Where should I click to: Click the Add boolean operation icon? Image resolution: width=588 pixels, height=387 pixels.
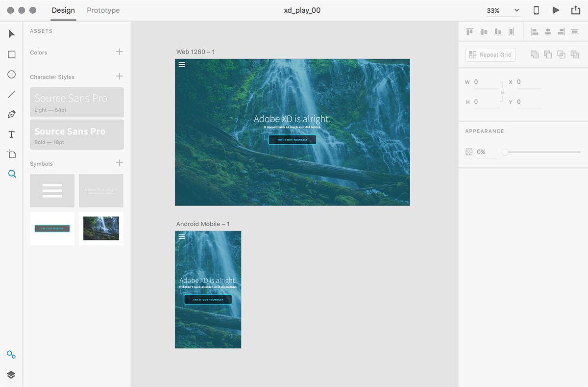click(x=535, y=54)
